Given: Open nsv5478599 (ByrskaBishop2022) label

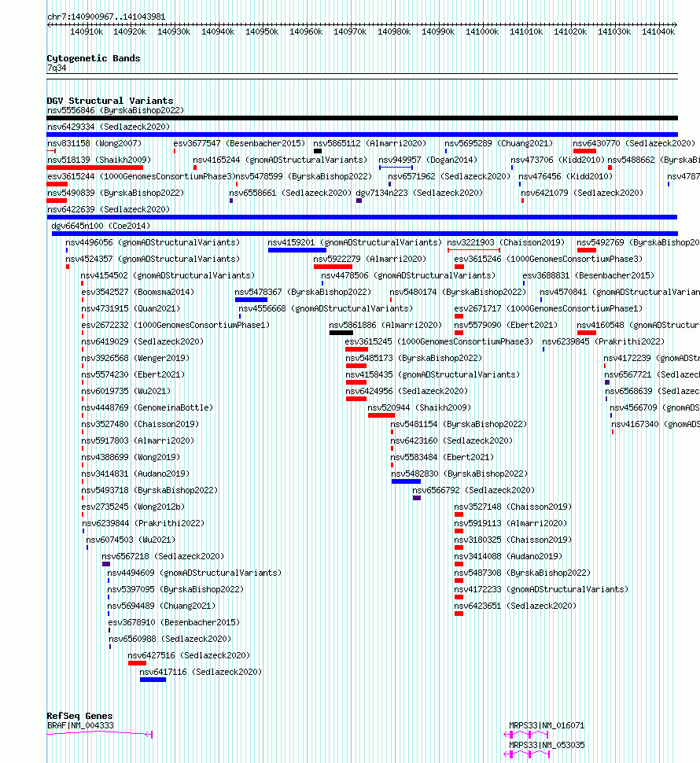Looking at the screenshot, I should click(304, 176).
